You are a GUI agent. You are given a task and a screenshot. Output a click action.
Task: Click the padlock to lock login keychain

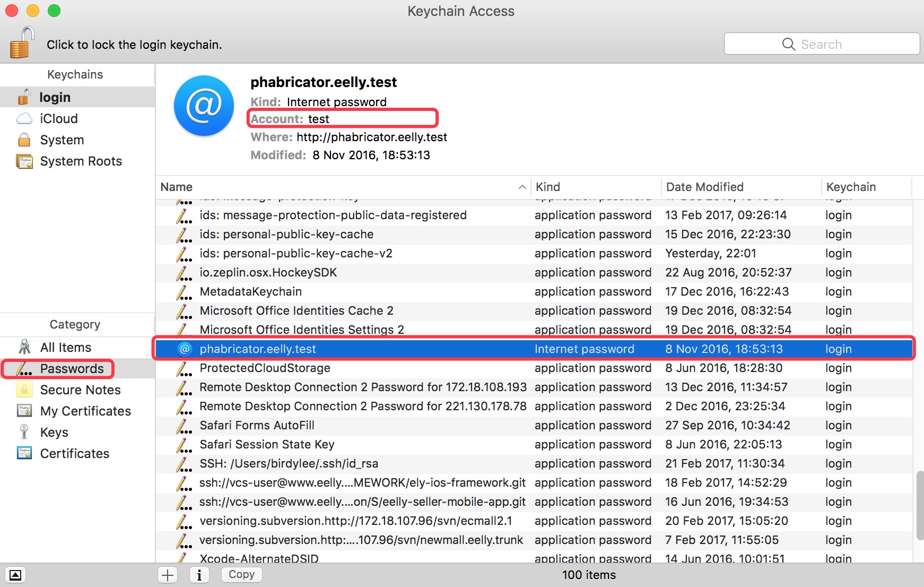click(22, 42)
